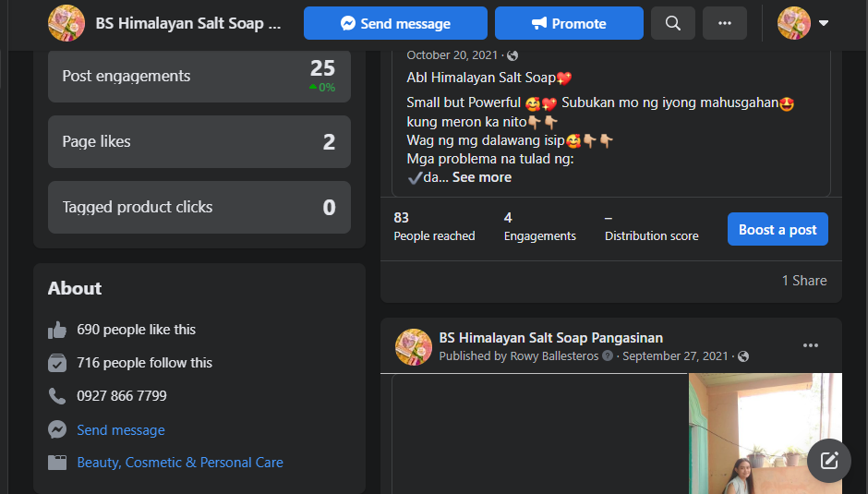Screen dimensions: 868x494
Task: Click the search magnifier icon
Action: [x=672, y=23]
